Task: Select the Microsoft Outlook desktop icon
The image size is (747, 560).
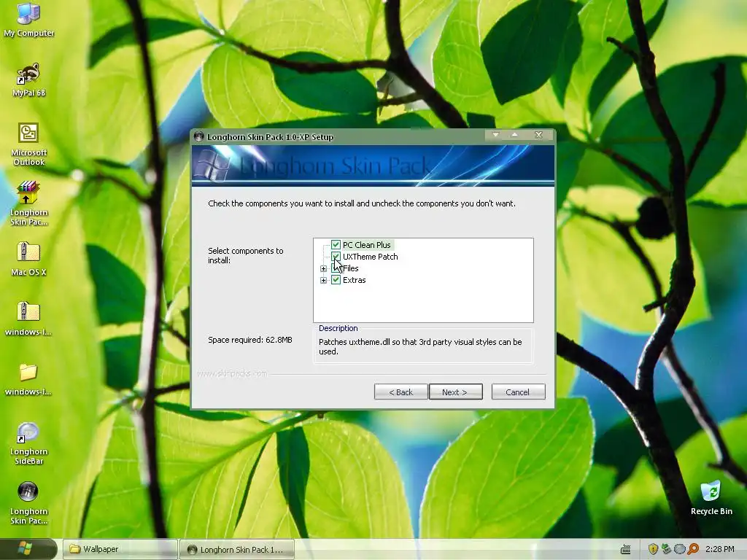Action: (28, 144)
